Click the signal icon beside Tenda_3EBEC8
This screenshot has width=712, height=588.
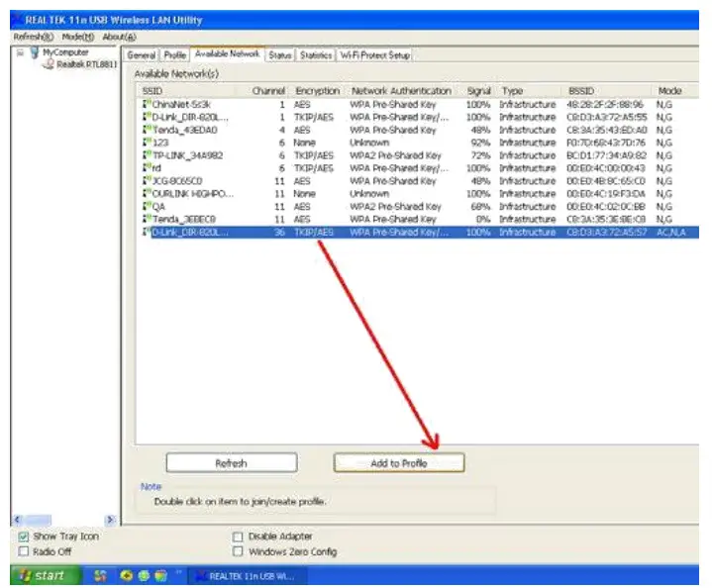point(147,219)
